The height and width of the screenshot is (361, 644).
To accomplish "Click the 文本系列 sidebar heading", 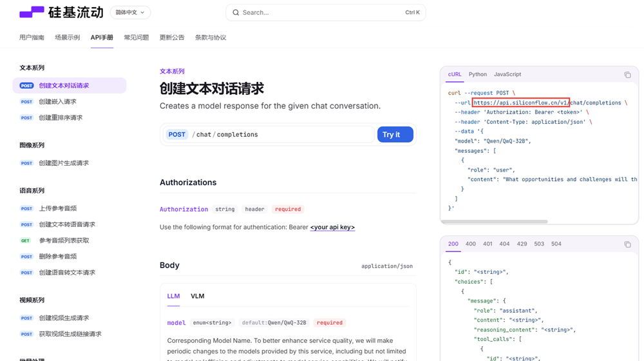I will [x=32, y=68].
